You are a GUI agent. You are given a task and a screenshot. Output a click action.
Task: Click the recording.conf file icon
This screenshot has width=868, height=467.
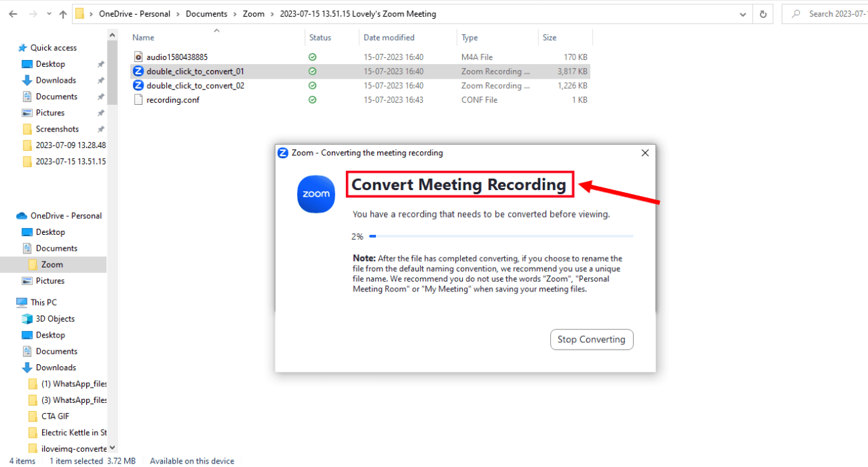coord(138,100)
